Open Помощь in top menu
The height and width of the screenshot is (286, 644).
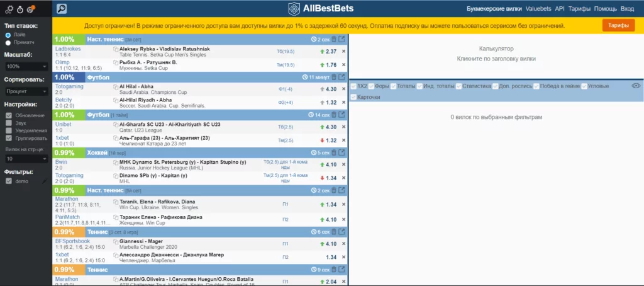(606, 9)
